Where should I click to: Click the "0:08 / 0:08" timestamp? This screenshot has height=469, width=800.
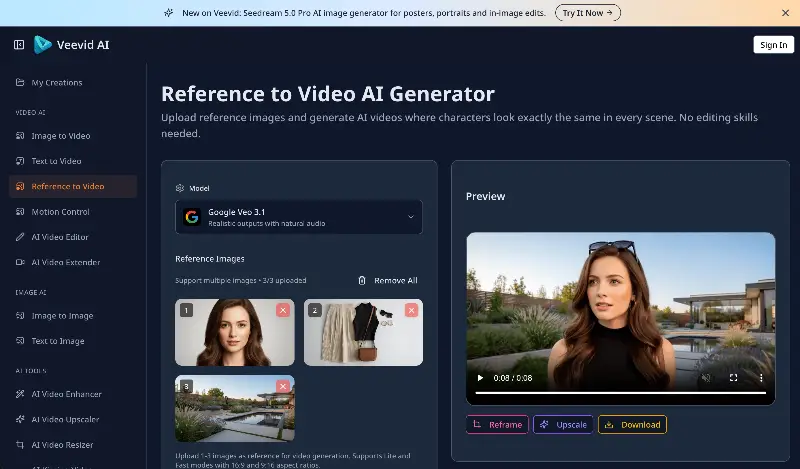513,378
